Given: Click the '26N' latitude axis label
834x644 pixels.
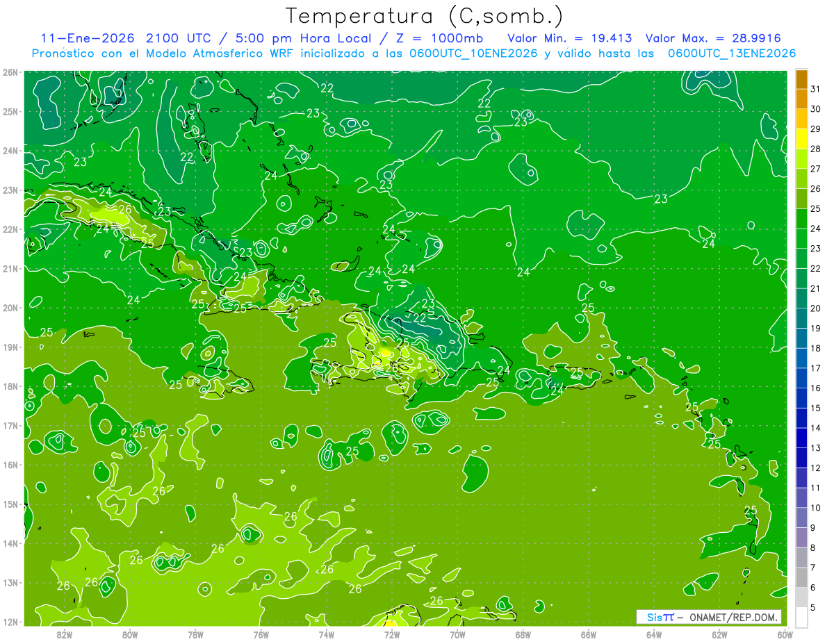Looking at the screenshot, I should 10,72.
